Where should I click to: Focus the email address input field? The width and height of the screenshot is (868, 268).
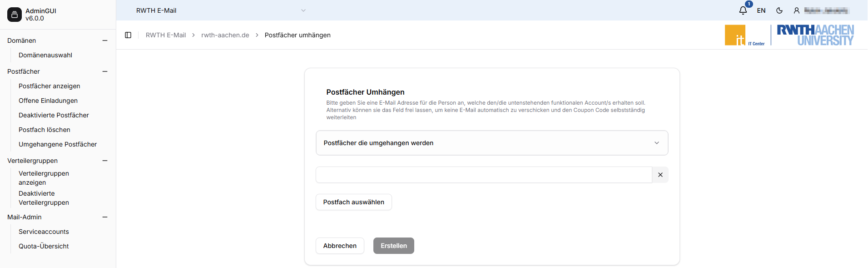(x=483, y=175)
